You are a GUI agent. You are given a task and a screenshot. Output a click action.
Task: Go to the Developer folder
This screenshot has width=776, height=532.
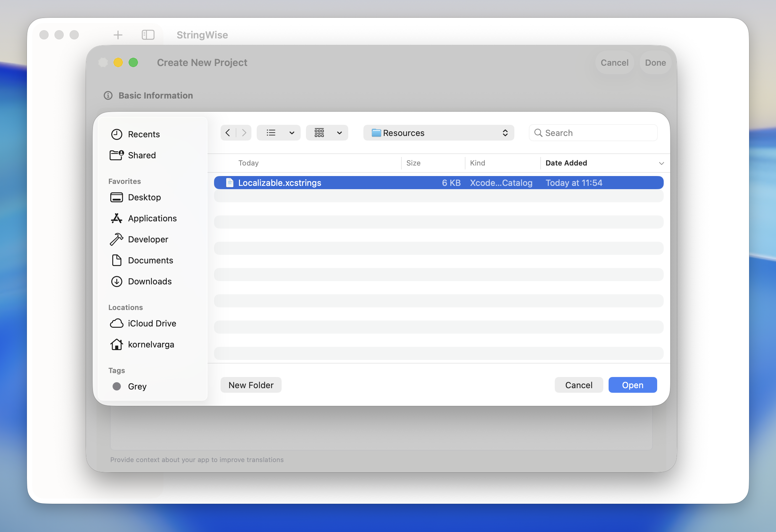[x=148, y=239]
